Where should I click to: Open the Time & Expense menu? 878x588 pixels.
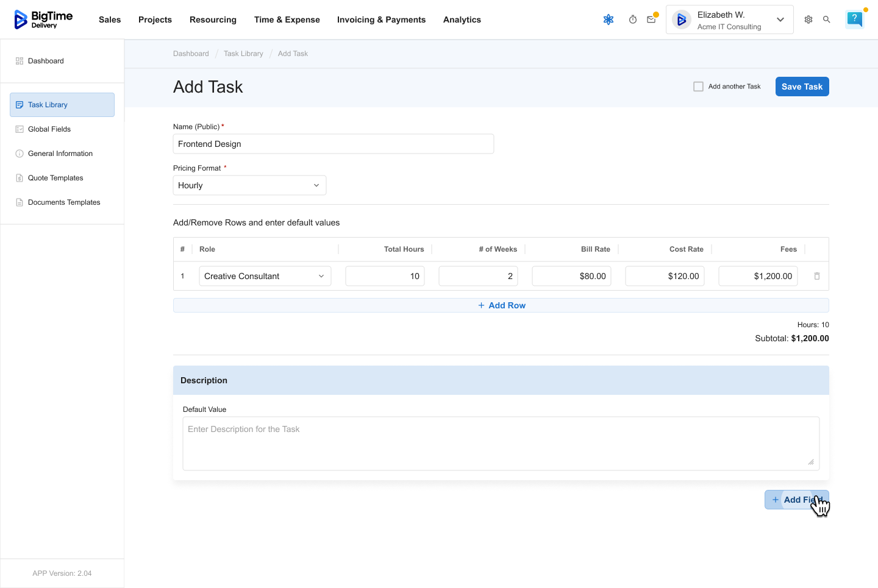[x=287, y=19]
